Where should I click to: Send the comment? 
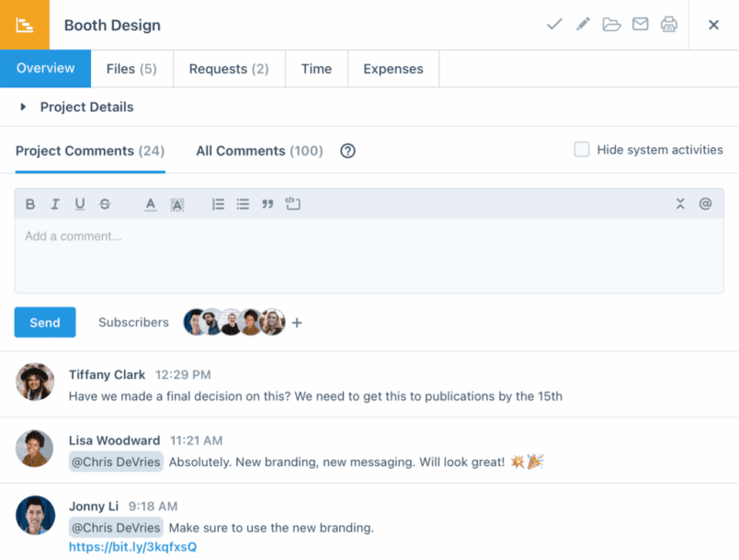tap(44, 323)
